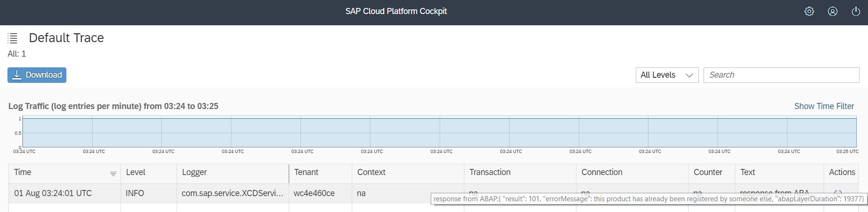
Task: Open the Time column sort icon
Action: (x=113, y=174)
